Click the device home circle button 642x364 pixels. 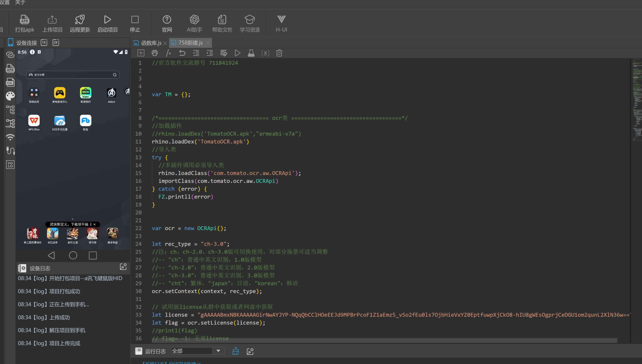click(73, 255)
